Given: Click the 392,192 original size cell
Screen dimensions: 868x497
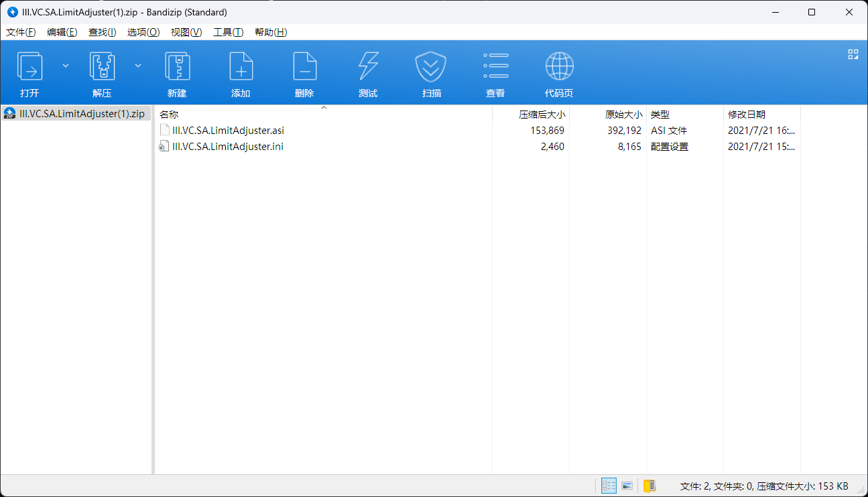Looking at the screenshot, I should tap(625, 131).
